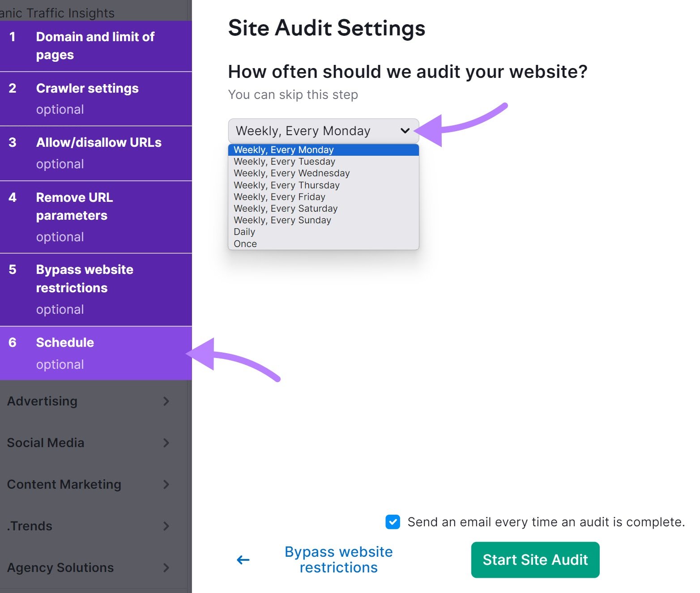Viewport: 700px width, 593px height.
Task: Open the Bypass website restrictions link
Action: tap(338, 559)
